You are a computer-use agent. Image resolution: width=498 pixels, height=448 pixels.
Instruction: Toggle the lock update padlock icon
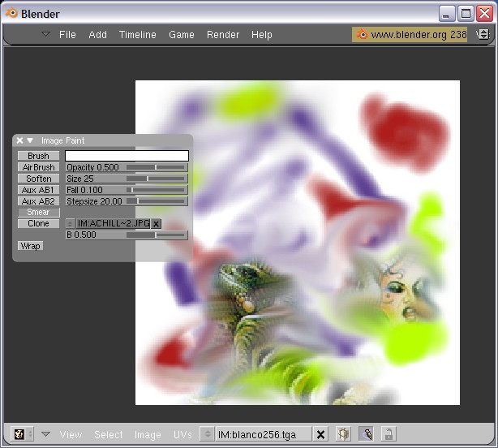[389, 434]
